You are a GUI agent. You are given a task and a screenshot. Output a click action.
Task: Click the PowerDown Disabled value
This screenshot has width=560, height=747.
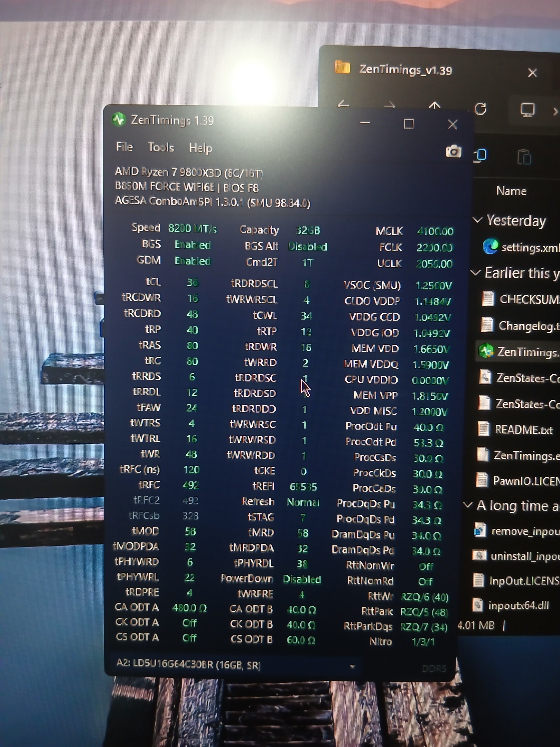point(302,579)
